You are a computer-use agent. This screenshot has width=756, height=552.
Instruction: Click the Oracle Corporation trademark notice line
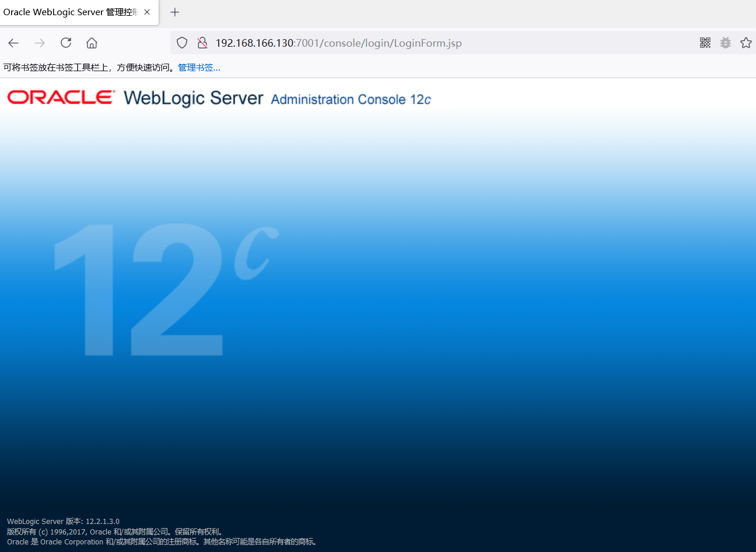(163, 542)
